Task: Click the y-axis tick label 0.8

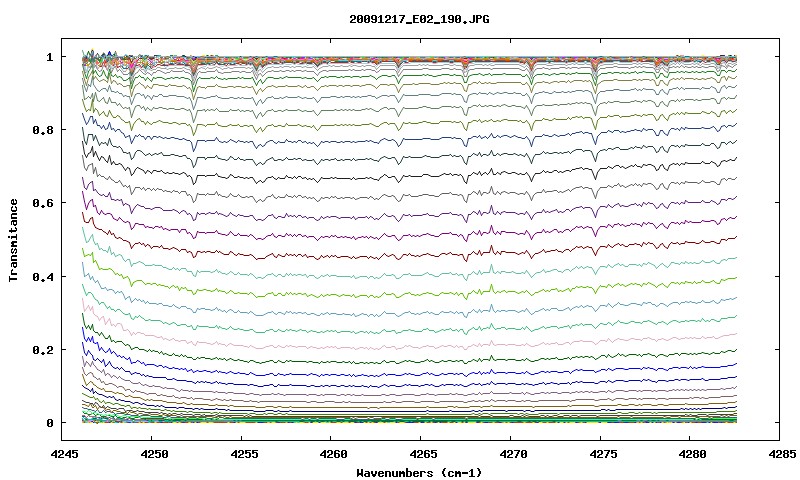Action: pos(43,130)
